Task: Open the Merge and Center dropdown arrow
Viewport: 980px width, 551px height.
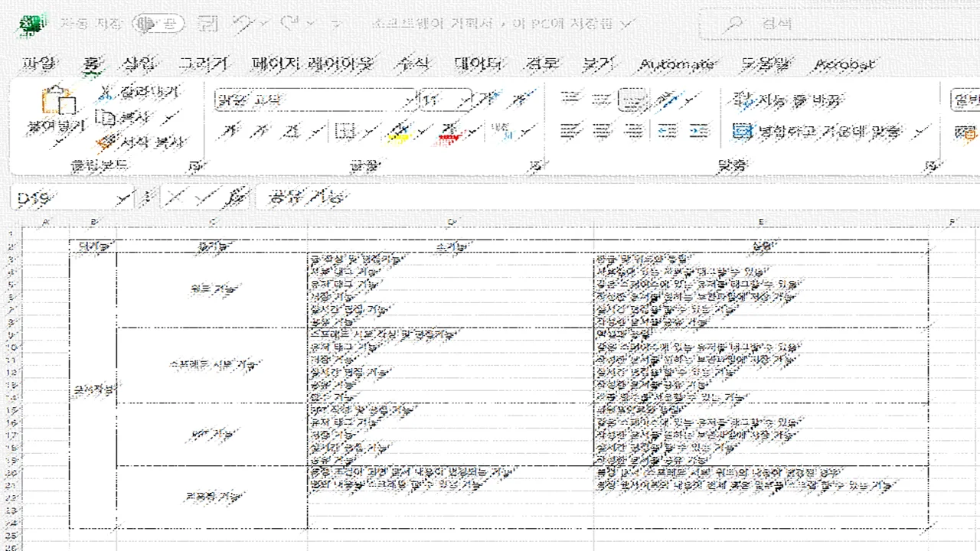Action: pos(922,131)
